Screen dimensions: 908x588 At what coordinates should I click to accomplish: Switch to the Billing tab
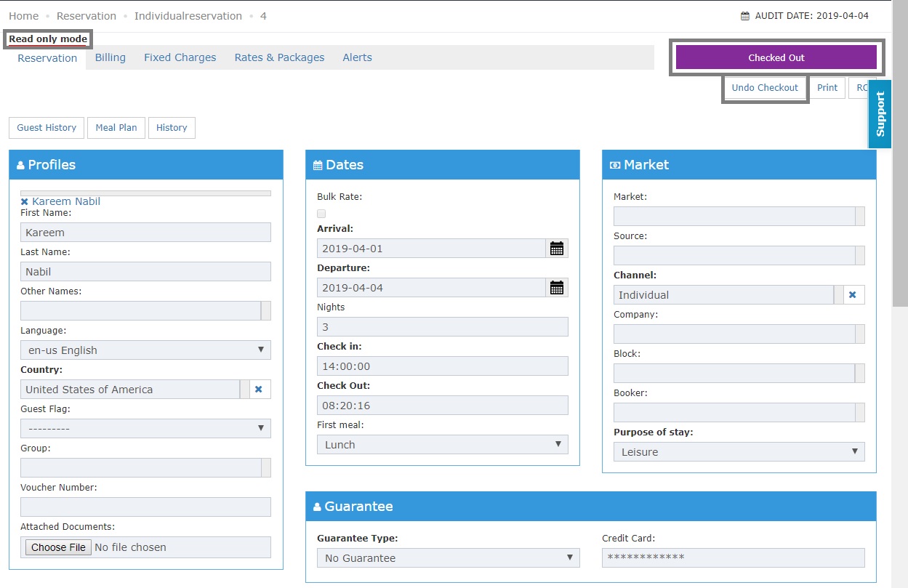(x=111, y=57)
